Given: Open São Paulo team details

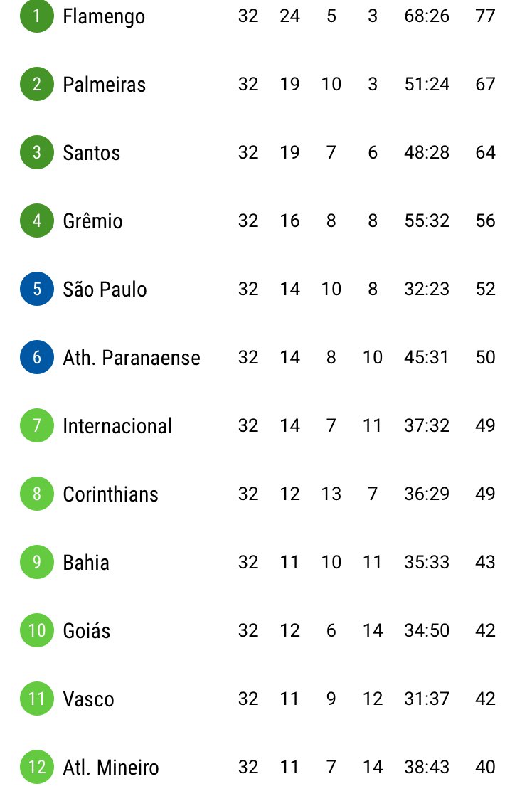Looking at the screenshot, I should point(105,290).
